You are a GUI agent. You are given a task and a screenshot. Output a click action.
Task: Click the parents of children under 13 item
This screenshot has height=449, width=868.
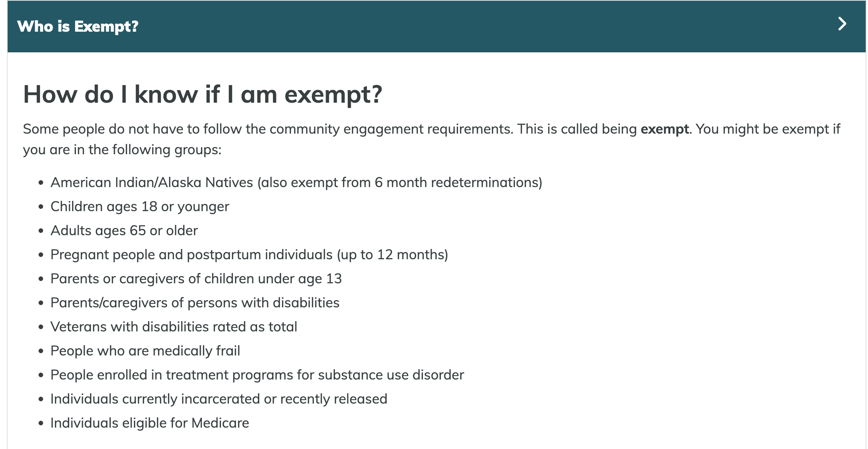pos(196,279)
